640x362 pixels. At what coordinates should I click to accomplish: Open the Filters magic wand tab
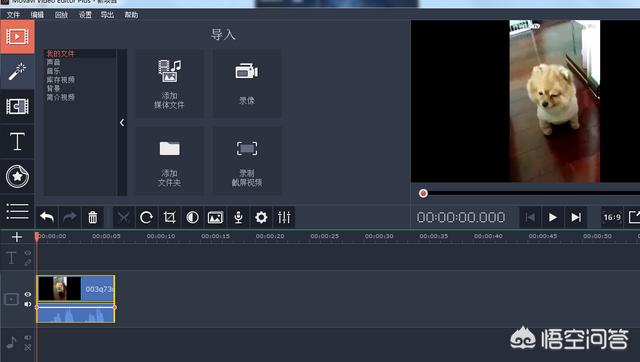pos(17,72)
